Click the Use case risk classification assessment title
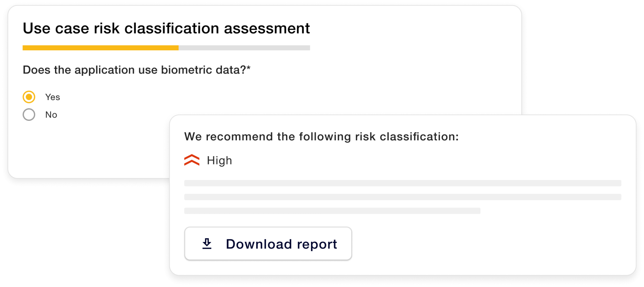This screenshot has width=644, height=287. coord(166,28)
